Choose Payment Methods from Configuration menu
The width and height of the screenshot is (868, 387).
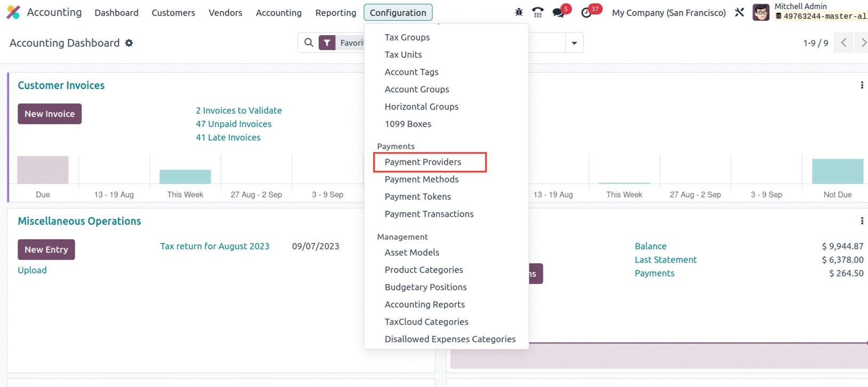421,179
